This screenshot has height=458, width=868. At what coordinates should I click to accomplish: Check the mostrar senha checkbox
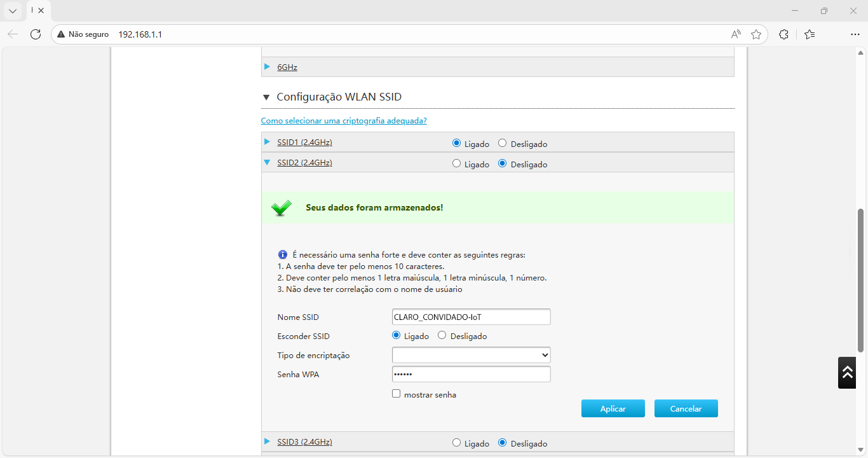click(397, 394)
